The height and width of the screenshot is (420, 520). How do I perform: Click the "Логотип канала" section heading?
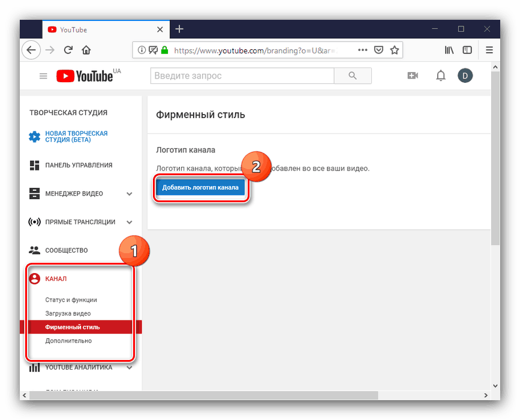(186, 150)
